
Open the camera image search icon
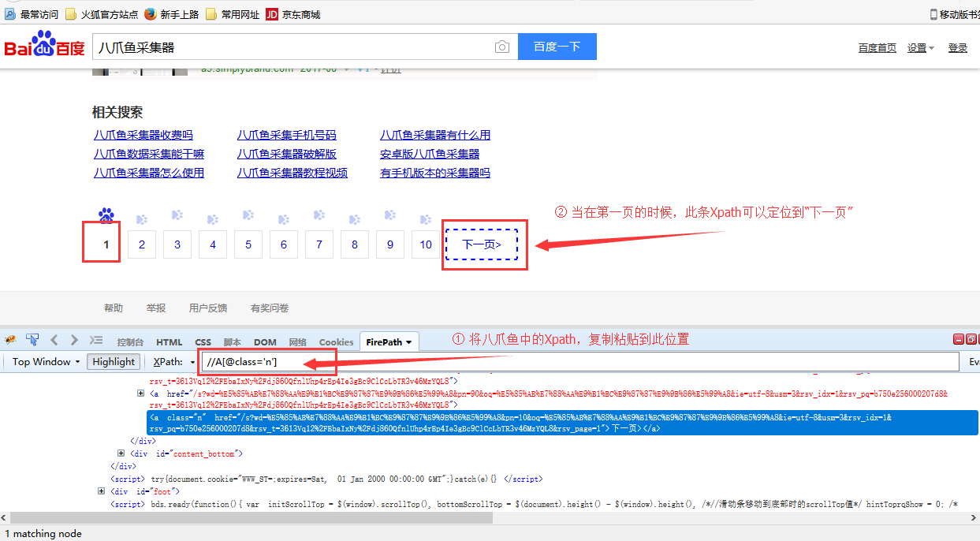(x=502, y=47)
